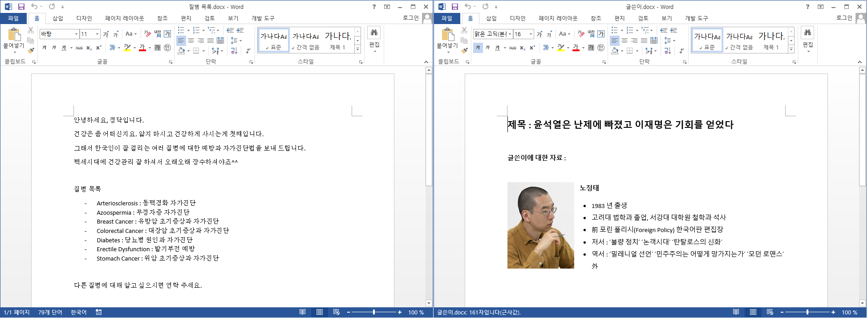Apply red font color in right window
Image resolution: width=868 pixels, height=318 pixels.
pos(576,48)
